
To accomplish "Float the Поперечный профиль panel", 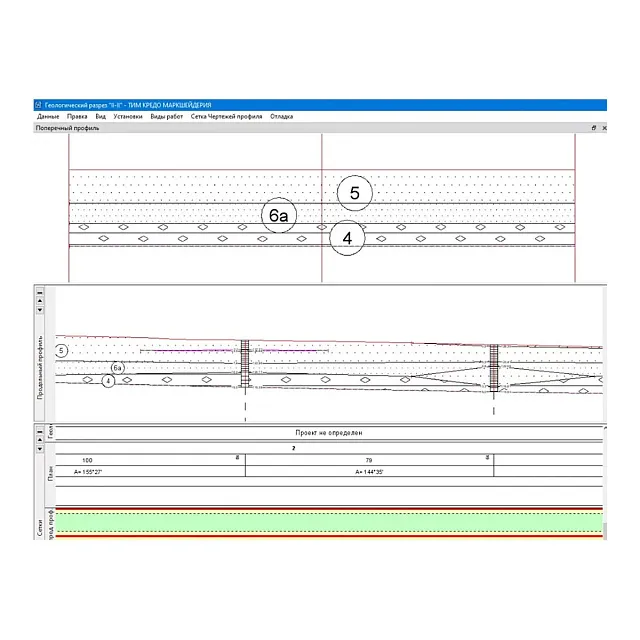I will coord(593,128).
